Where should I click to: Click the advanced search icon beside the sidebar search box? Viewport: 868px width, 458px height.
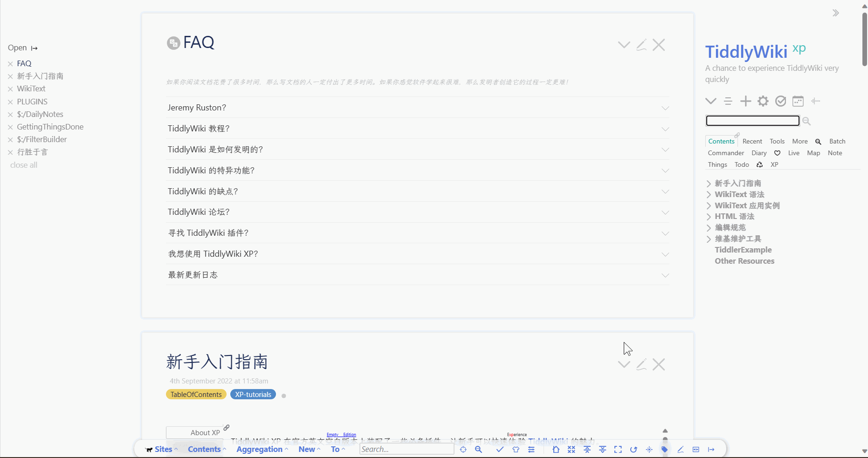click(806, 121)
